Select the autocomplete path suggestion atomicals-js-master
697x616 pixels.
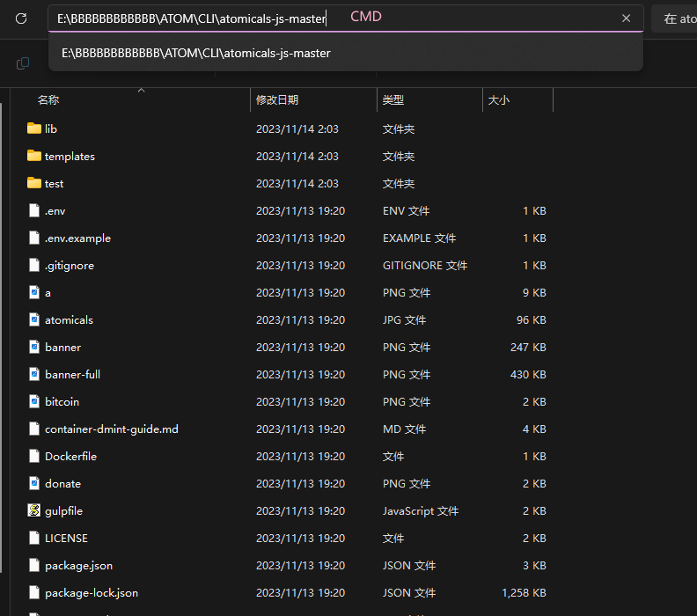(196, 53)
